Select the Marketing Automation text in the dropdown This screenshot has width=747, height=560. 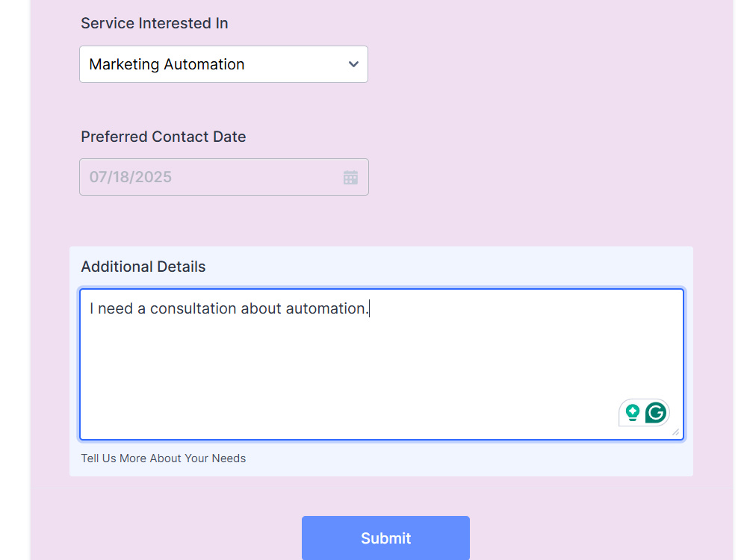tap(167, 64)
